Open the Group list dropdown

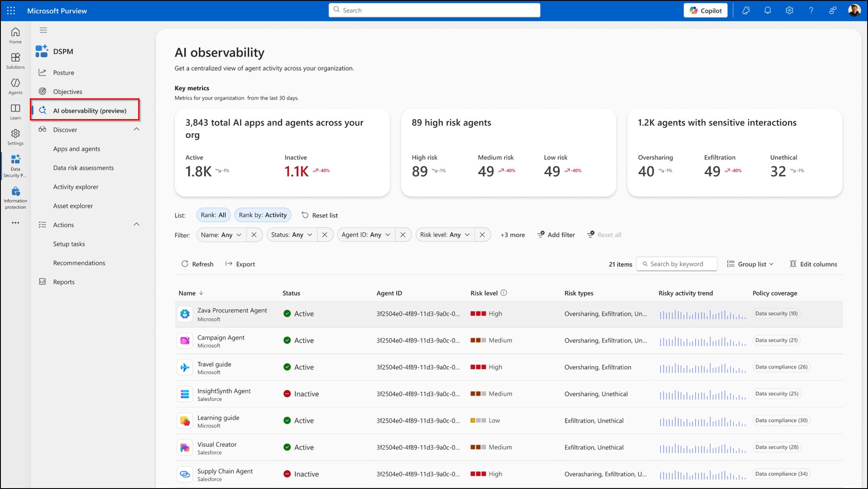(x=750, y=264)
